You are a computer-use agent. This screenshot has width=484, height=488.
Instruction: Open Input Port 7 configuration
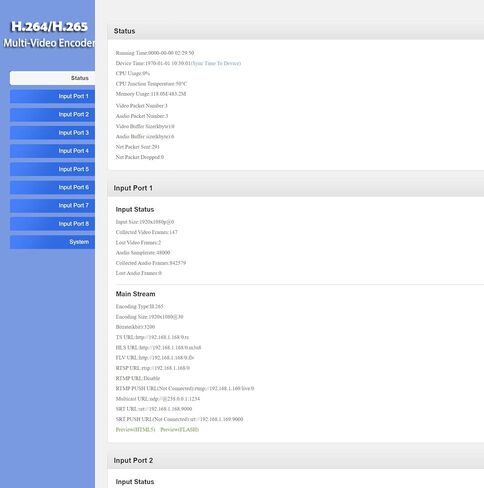pyautogui.click(x=52, y=206)
